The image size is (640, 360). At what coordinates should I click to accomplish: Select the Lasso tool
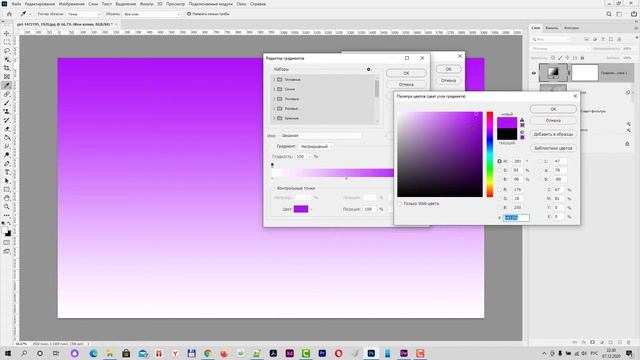pos(7,51)
